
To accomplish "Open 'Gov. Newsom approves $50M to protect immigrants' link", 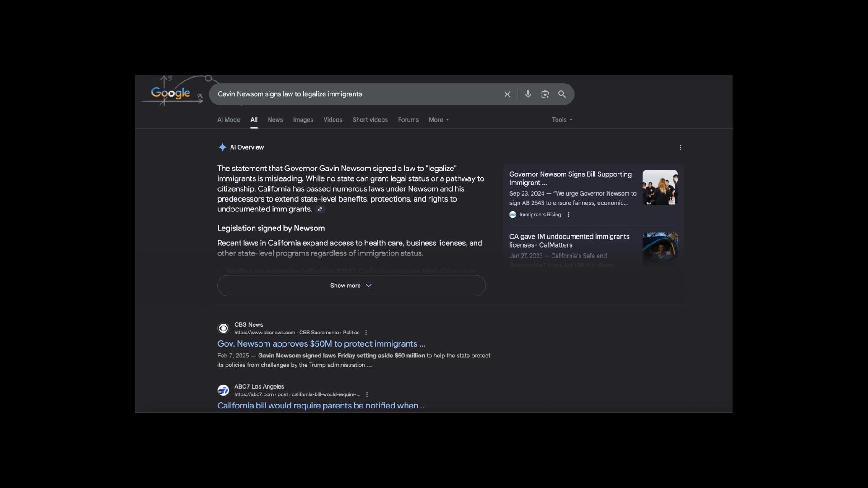I will [321, 344].
